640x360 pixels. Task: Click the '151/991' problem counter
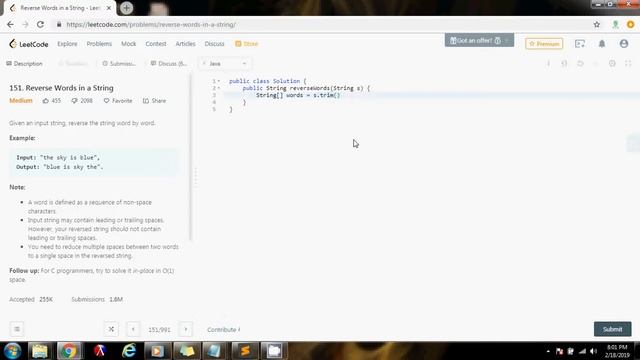(159, 329)
